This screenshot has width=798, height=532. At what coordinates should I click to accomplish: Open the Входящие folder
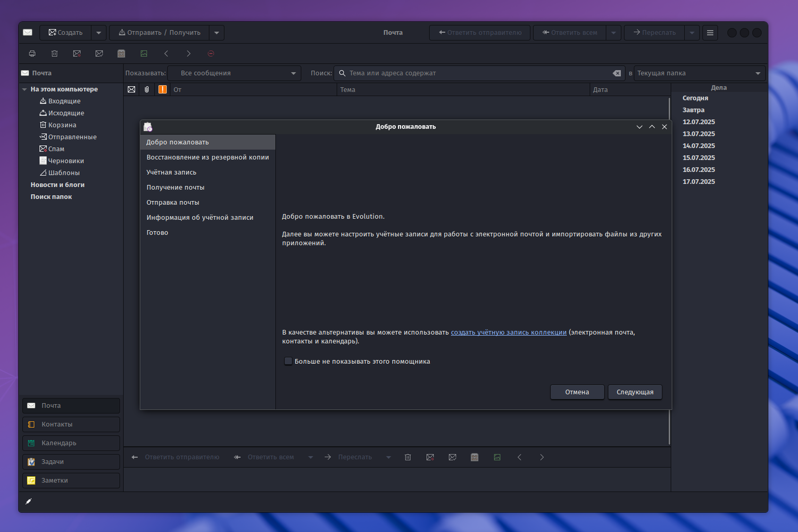(64, 101)
